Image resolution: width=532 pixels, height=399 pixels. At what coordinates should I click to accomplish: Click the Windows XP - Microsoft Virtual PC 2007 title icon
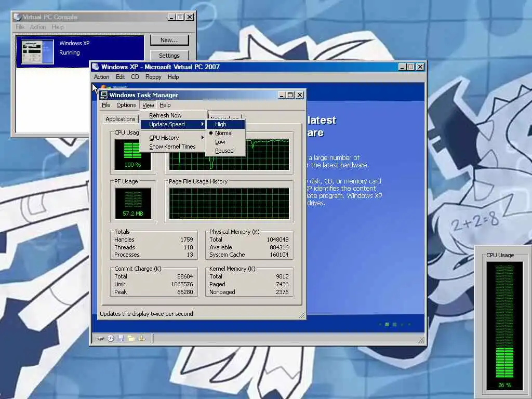[96, 67]
